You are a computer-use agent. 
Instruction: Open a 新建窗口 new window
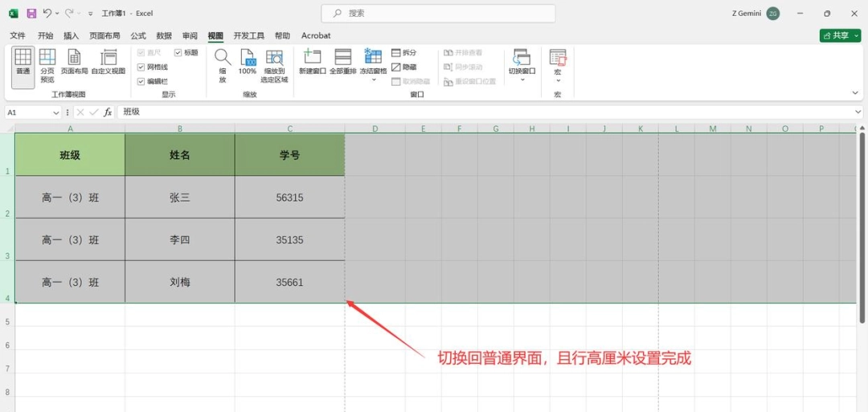pos(312,62)
